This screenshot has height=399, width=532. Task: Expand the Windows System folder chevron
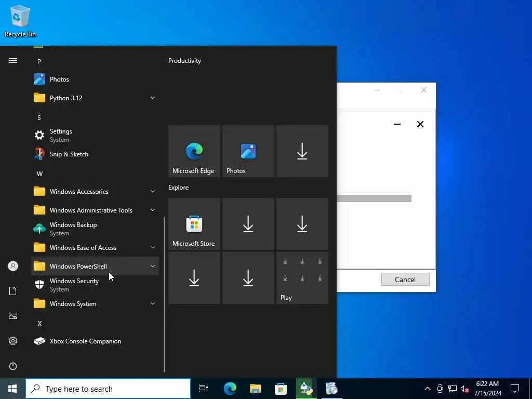tap(153, 303)
